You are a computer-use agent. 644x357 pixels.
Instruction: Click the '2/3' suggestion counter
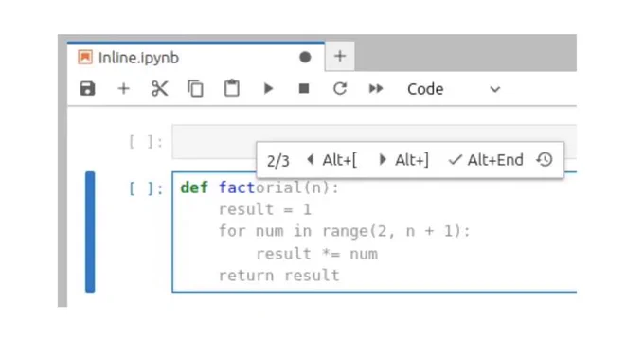[x=278, y=161]
